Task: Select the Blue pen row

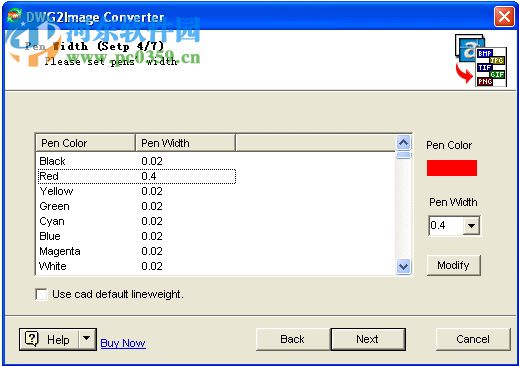Action: (x=137, y=236)
